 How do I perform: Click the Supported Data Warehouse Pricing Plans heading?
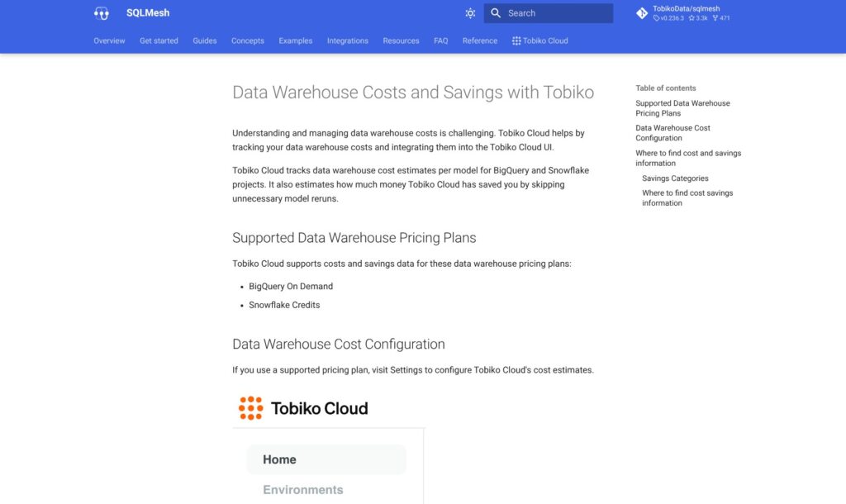[x=354, y=238]
